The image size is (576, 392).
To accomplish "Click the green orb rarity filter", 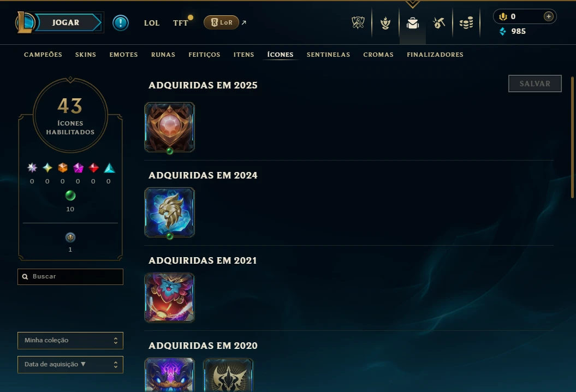I will pyautogui.click(x=70, y=195).
